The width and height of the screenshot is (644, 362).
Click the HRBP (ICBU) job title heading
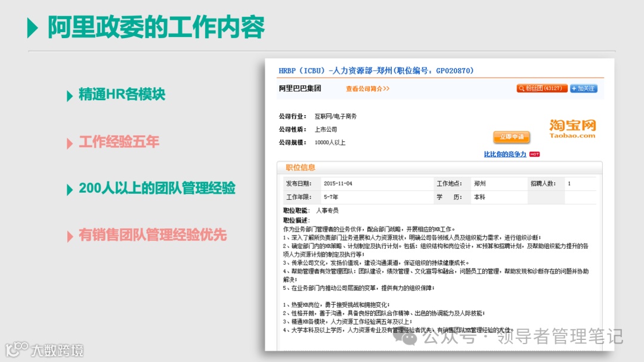(376, 71)
